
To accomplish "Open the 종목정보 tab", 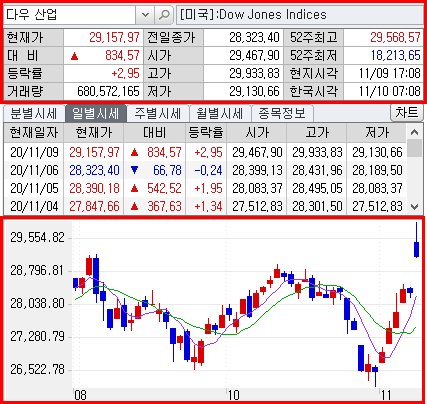I will tap(282, 114).
